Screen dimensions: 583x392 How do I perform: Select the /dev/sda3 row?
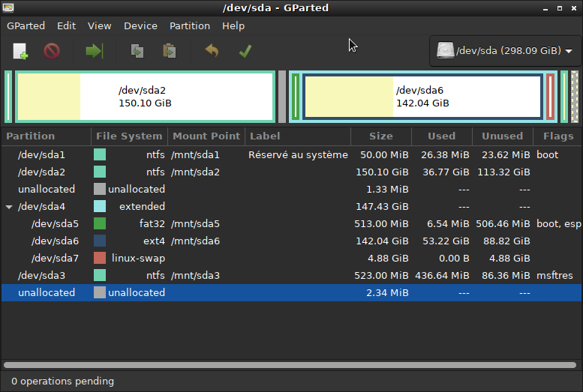291,275
